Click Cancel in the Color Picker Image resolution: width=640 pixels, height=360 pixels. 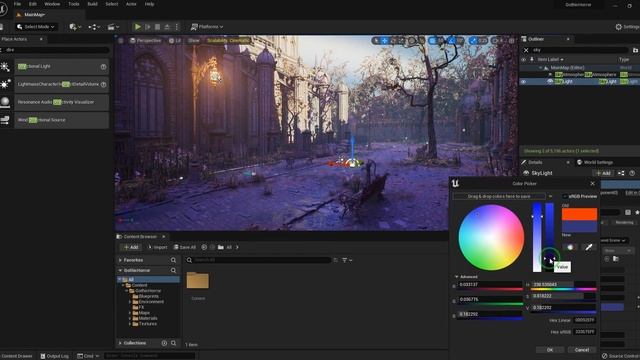582,350
